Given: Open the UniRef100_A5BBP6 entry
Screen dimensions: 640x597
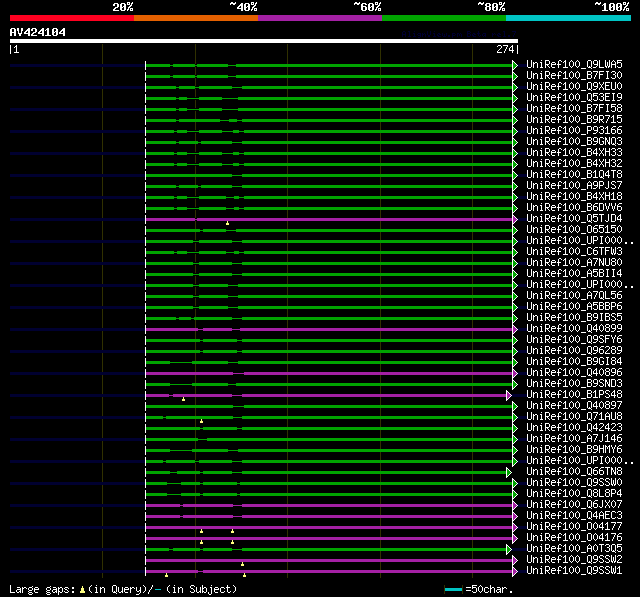Looking at the screenshot, I should [574, 307].
